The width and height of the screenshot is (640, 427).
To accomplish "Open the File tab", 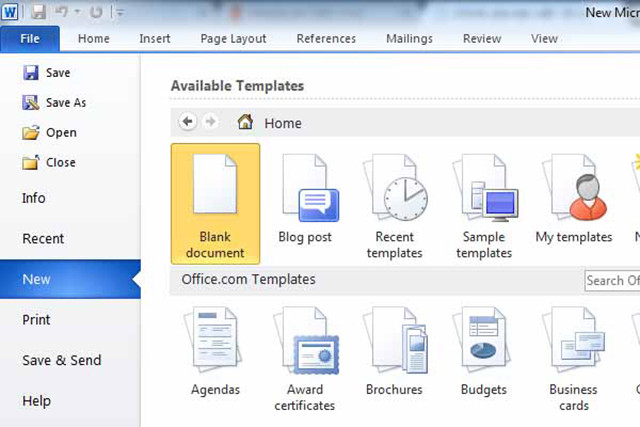I will (x=30, y=39).
